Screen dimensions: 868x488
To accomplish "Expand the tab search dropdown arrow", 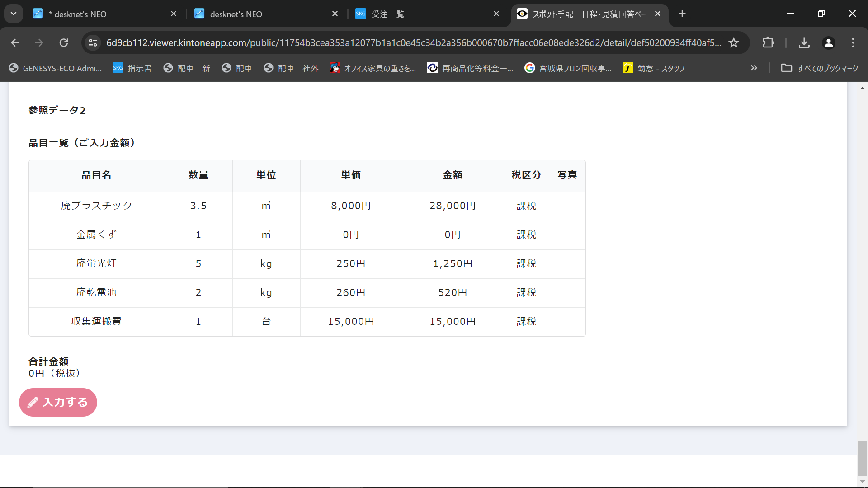I will tap(14, 14).
